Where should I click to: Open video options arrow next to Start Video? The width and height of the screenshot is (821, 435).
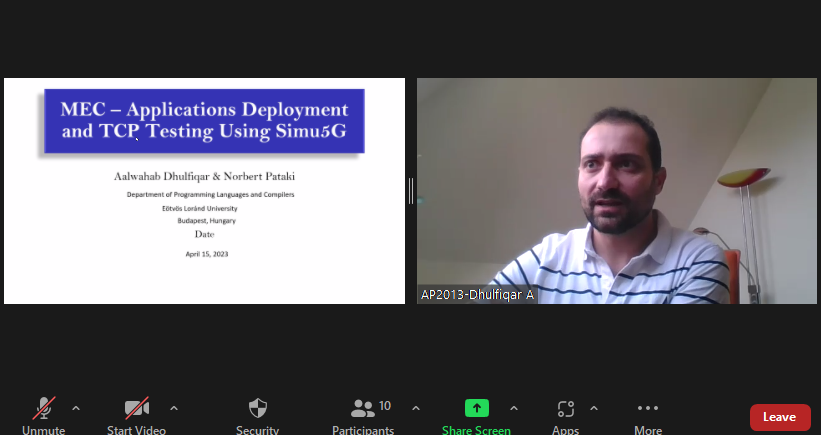tap(174, 408)
